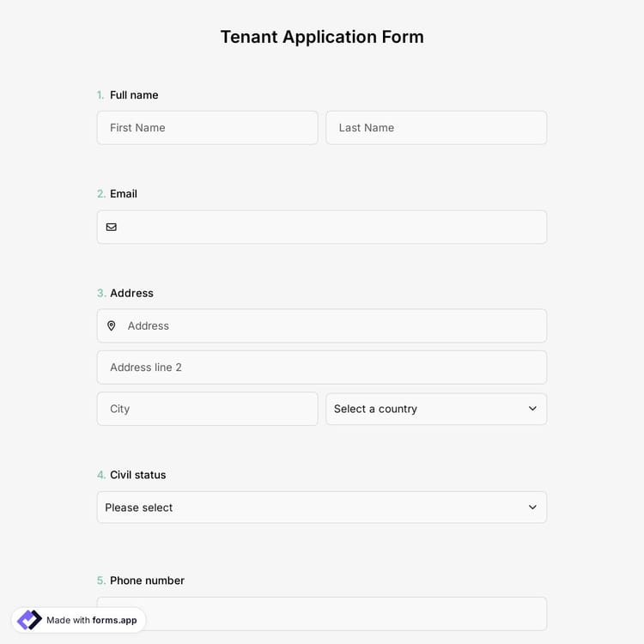Select the Address line 2 field
The width and height of the screenshot is (644, 644).
pos(321,368)
